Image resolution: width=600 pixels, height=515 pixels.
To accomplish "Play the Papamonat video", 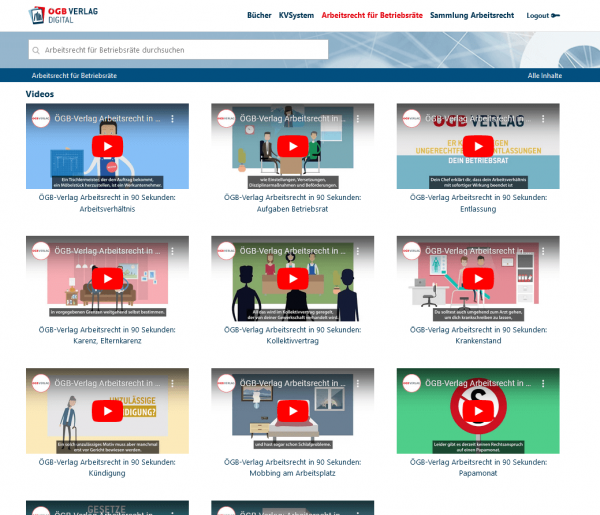I will tap(478, 411).
